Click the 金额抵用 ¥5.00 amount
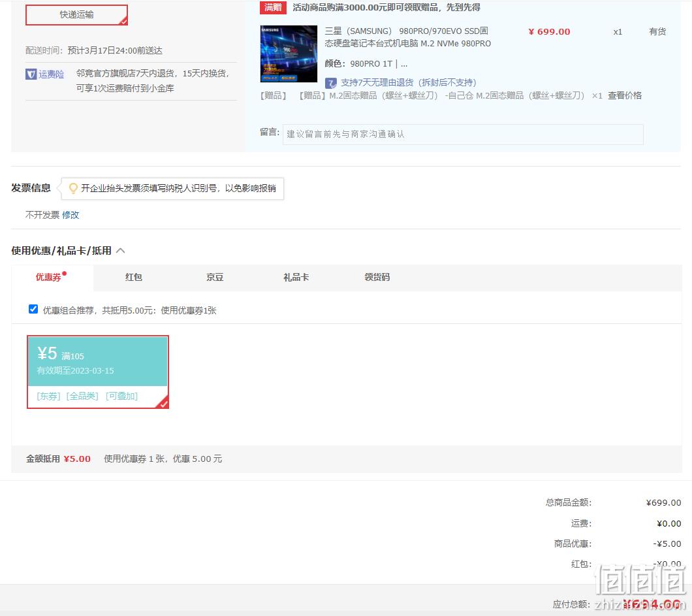Screen dimensions: 692x616 click(x=77, y=459)
